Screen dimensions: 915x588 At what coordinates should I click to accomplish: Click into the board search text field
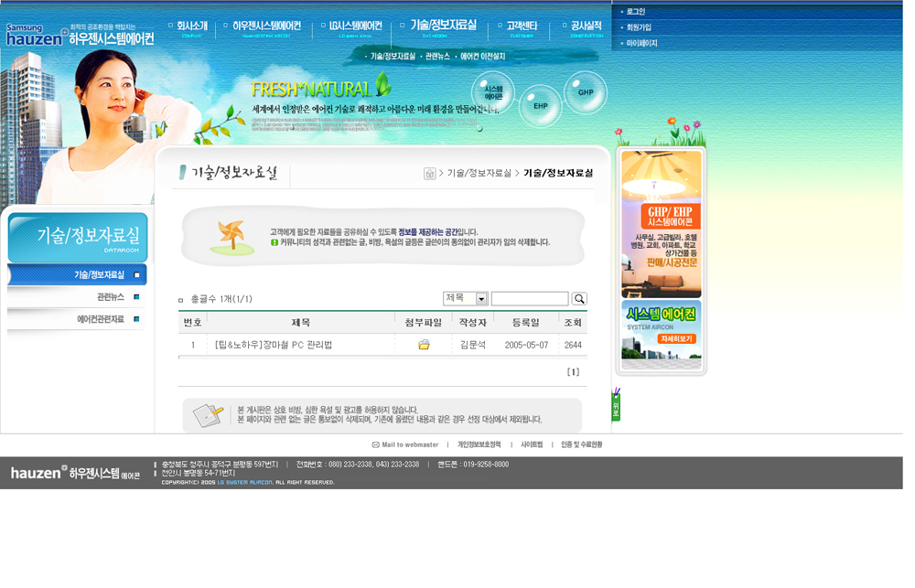[530, 299]
